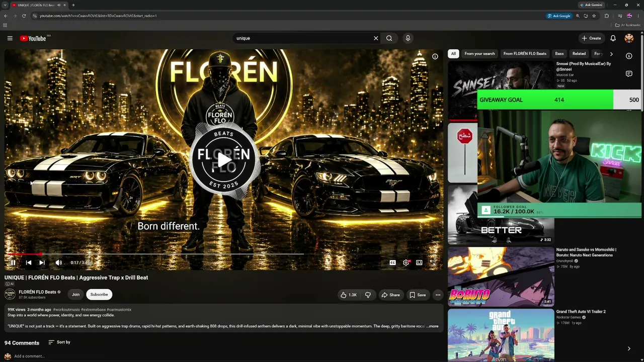
Task: Subscribe to FLORÉN FLO Beats
Action: pos(99,295)
